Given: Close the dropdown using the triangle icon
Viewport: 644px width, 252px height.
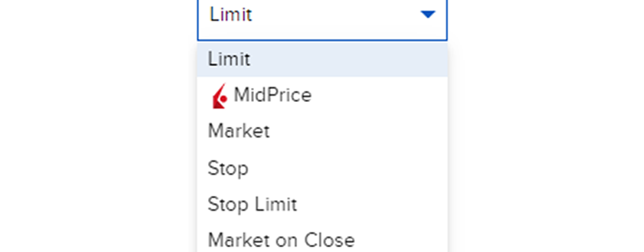Looking at the screenshot, I should coord(428,14).
